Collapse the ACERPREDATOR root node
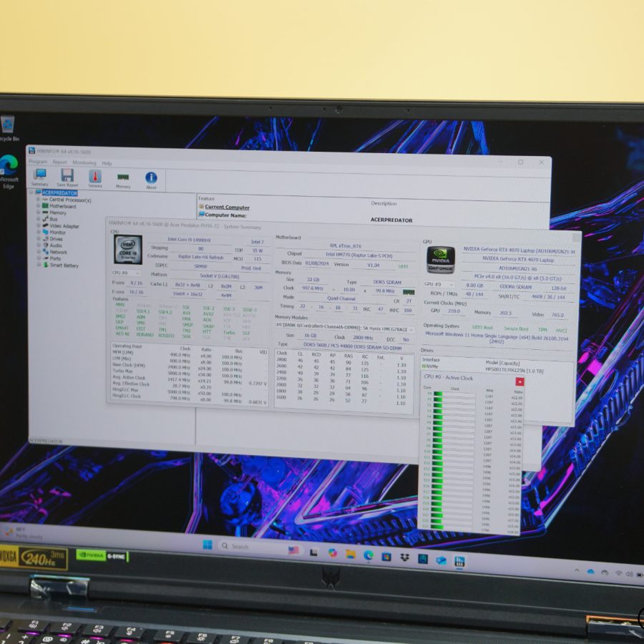The width and height of the screenshot is (644, 644). point(31,192)
